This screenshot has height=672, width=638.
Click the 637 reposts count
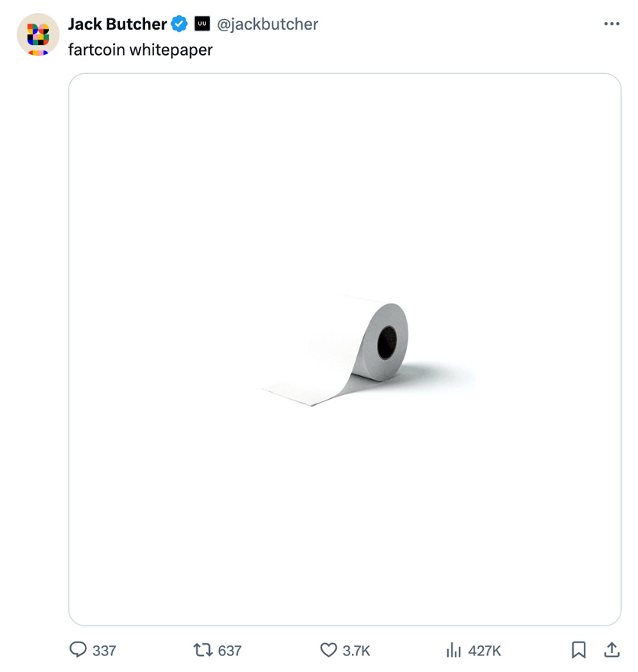pyautogui.click(x=230, y=651)
